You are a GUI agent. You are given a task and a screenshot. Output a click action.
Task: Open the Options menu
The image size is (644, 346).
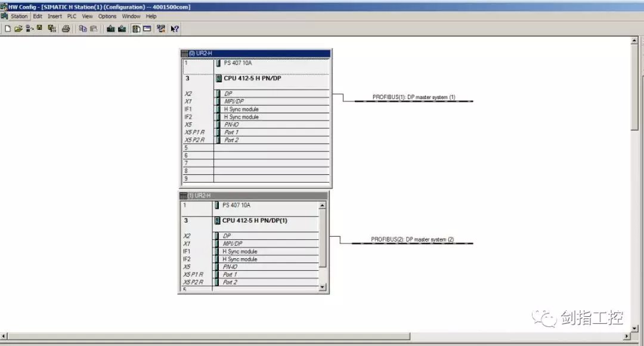(107, 16)
